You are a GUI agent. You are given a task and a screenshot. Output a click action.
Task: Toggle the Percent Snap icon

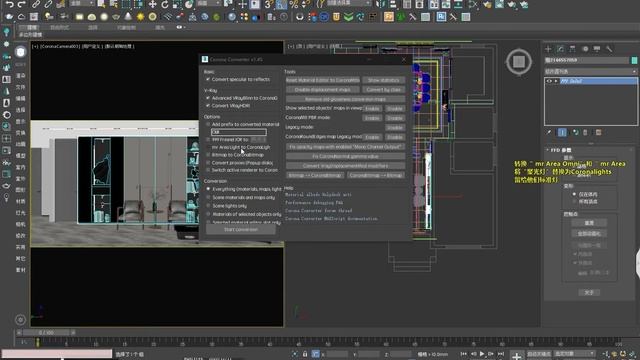click(x=293, y=4)
